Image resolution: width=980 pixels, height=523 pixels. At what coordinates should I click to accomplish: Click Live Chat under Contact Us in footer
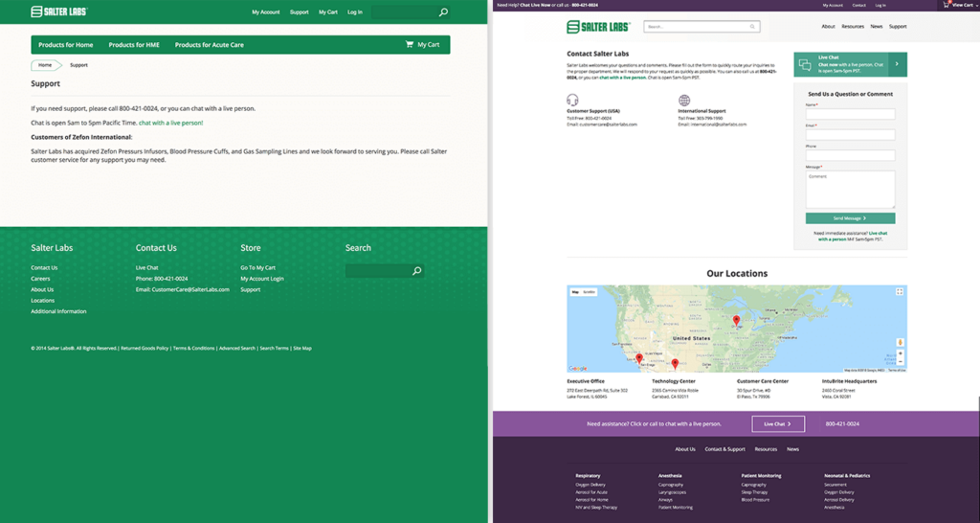click(x=146, y=268)
